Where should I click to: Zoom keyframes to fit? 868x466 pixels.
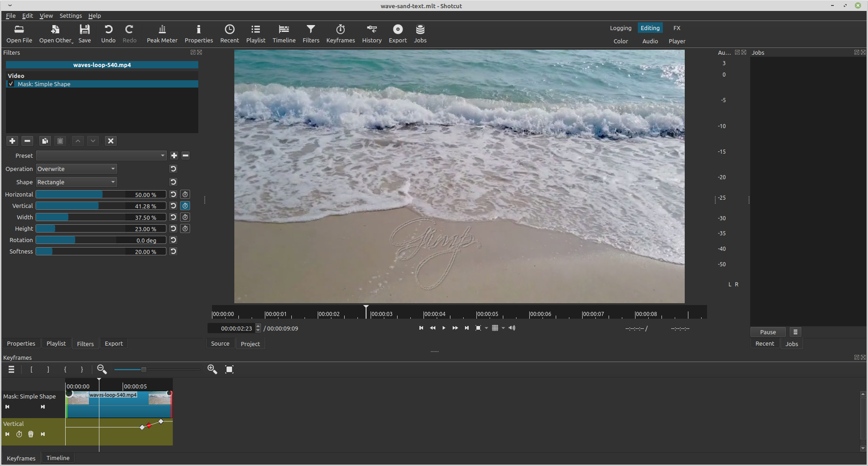coord(229,369)
